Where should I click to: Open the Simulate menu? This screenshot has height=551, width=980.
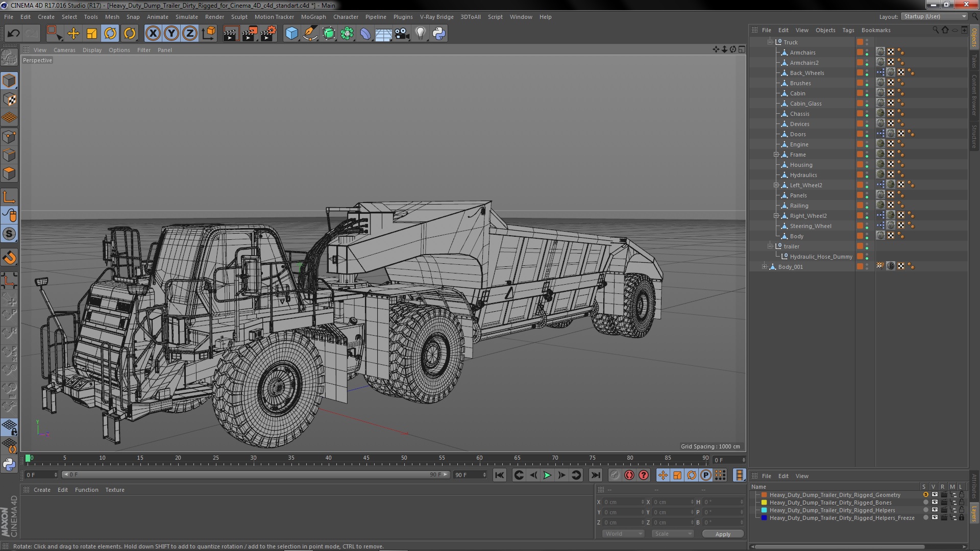pyautogui.click(x=187, y=17)
